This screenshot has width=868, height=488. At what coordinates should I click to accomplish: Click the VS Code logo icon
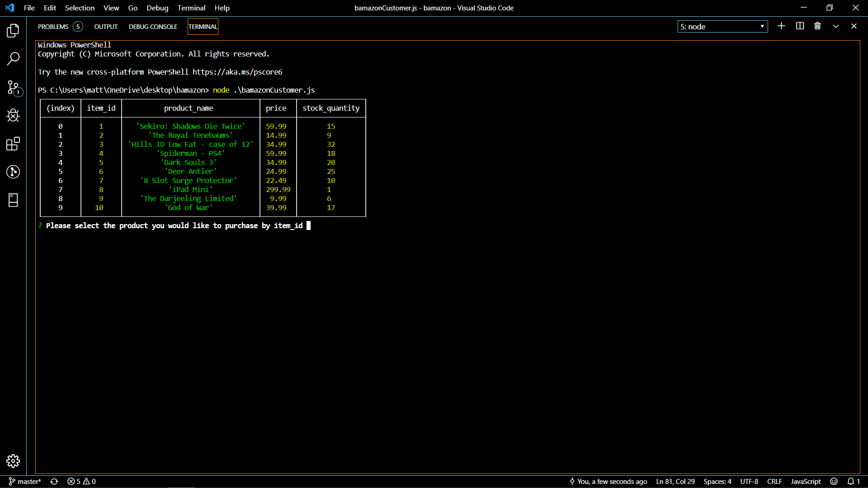pyautogui.click(x=9, y=8)
